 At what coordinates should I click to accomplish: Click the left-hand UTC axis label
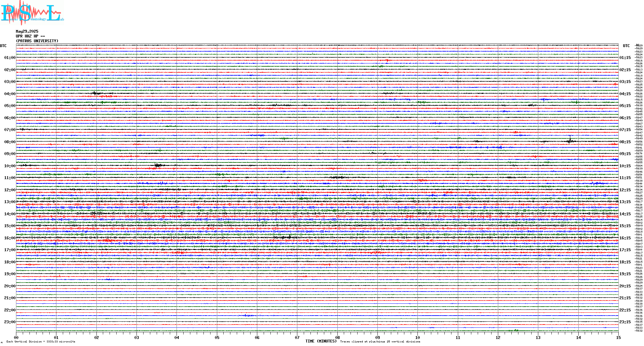[x=3, y=46]
